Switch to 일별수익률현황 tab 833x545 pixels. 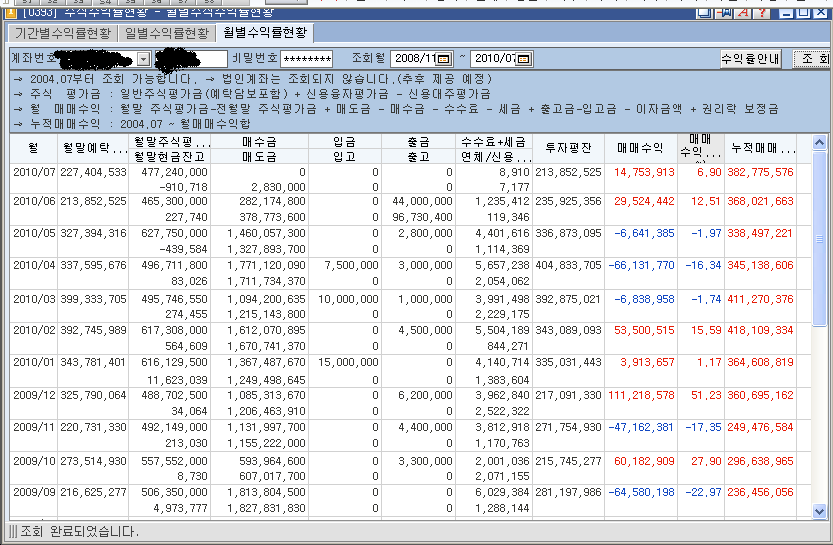click(x=167, y=33)
